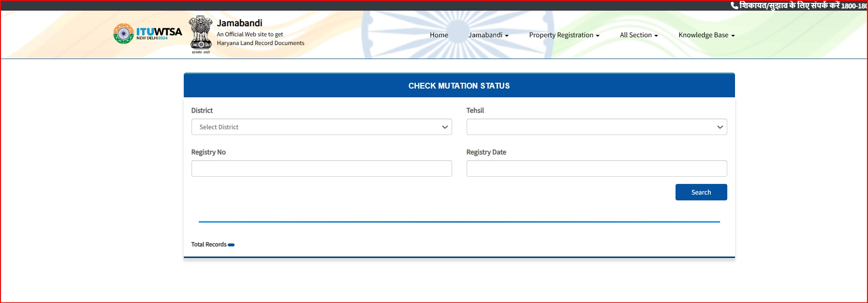Screen dimensions: 868x303
Task: Expand the All Section menu
Action: [x=638, y=35]
